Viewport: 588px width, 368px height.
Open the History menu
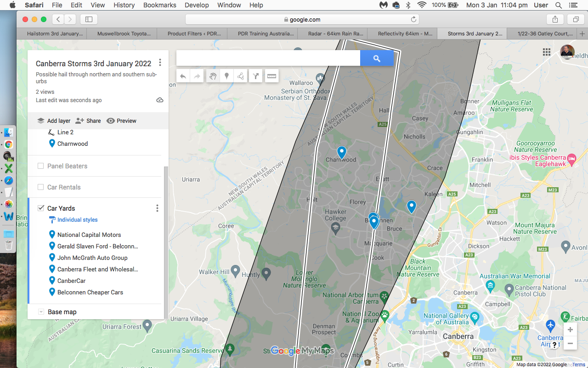point(124,5)
